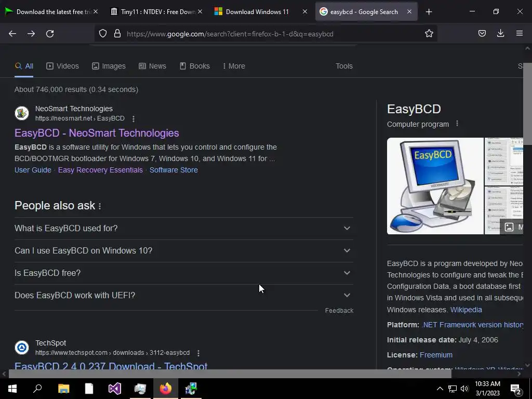This screenshot has height=399, width=532.
Task: Open the More search filters menu
Action: [x=234, y=66]
